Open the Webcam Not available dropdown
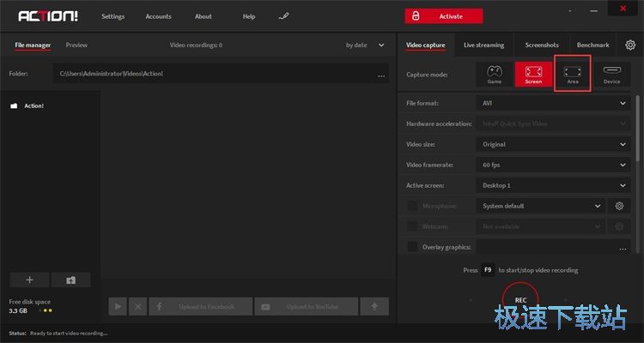The image size is (644, 343). [x=540, y=226]
